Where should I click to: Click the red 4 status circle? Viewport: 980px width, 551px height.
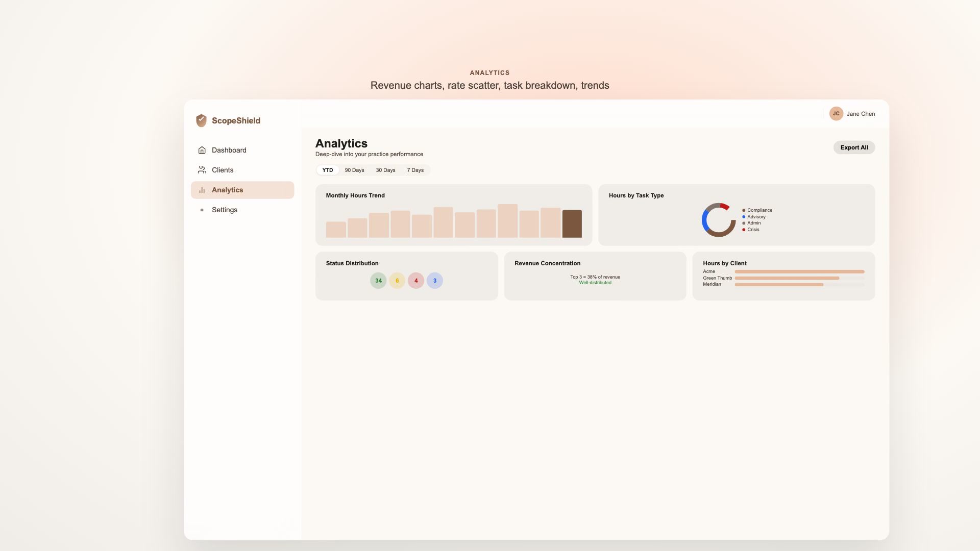click(416, 281)
